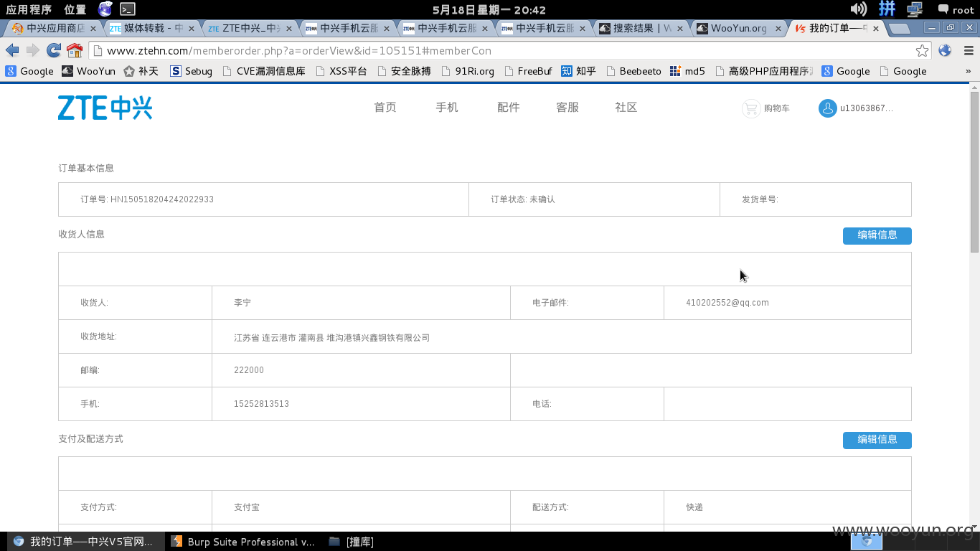Open the md5 bookmark

pyautogui.click(x=687, y=71)
